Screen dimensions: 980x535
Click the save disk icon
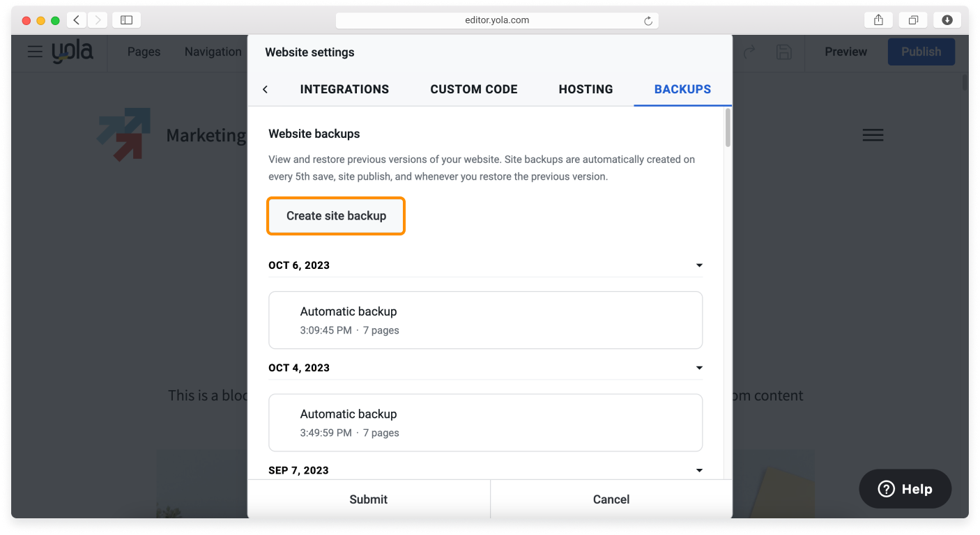tap(783, 52)
